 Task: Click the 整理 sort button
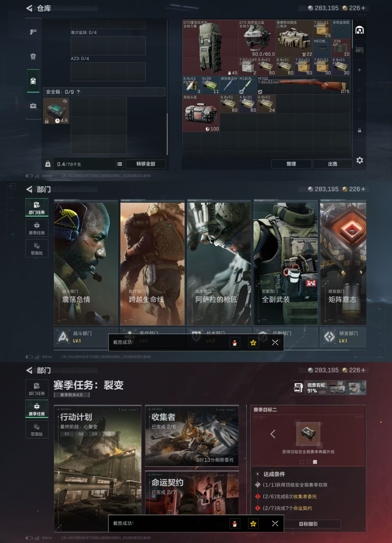(x=291, y=164)
